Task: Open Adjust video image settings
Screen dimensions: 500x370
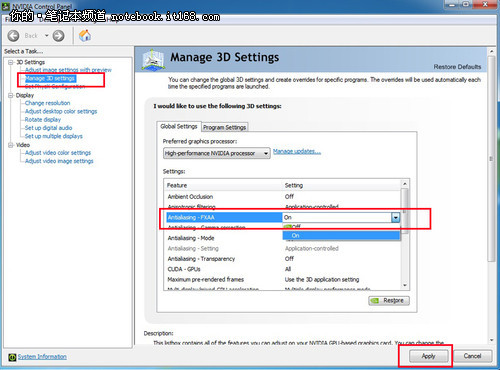Action: [x=59, y=161]
